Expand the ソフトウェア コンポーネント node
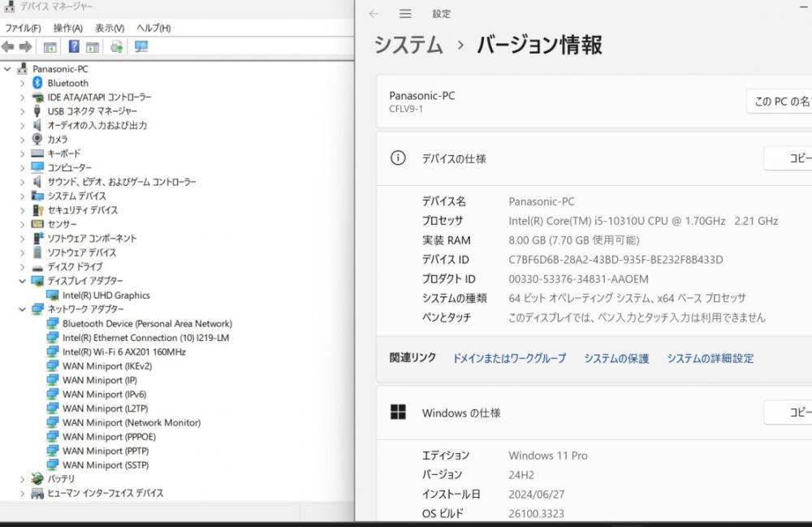Viewport: 812px width, 527px height. [22, 238]
